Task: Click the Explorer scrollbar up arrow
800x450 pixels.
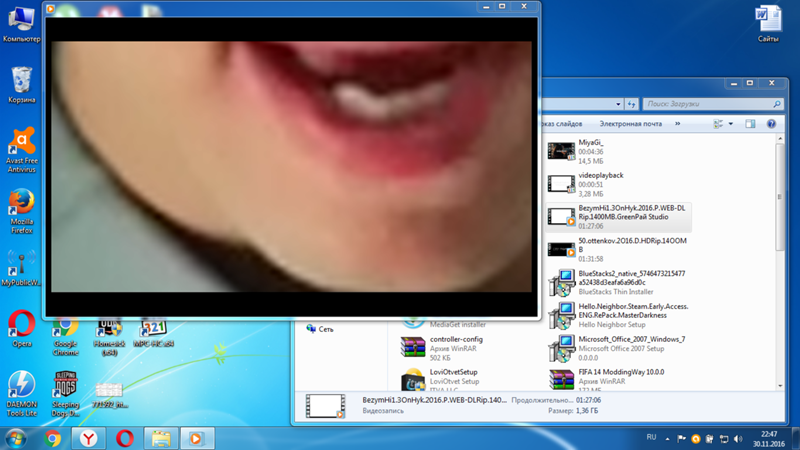Action: coord(780,139)
